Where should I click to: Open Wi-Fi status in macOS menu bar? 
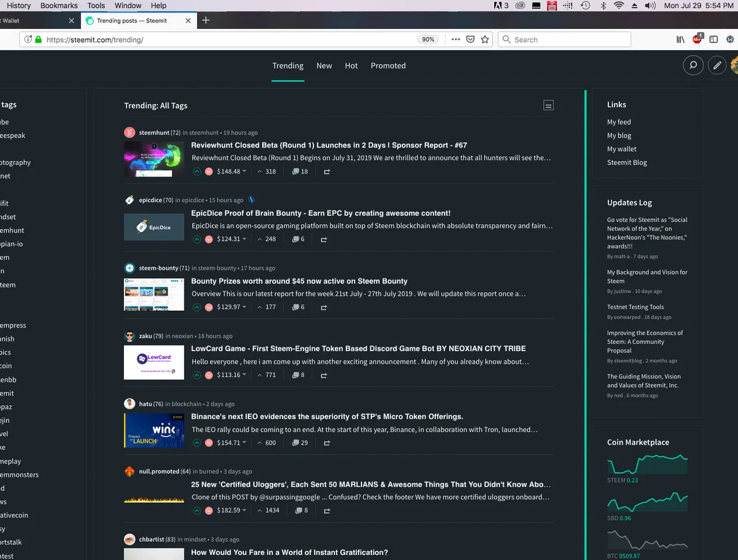pos(619,5)
